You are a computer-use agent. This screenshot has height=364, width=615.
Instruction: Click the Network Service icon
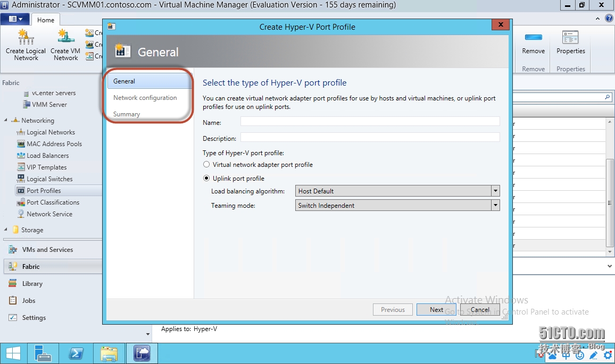(x=21, y=214)
